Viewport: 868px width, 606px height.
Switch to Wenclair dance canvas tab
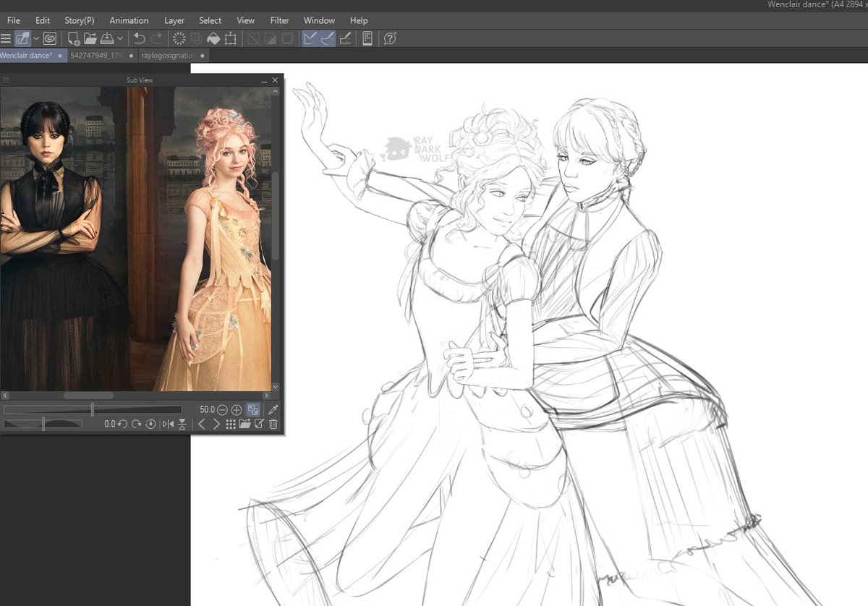[x=33, y=56]
